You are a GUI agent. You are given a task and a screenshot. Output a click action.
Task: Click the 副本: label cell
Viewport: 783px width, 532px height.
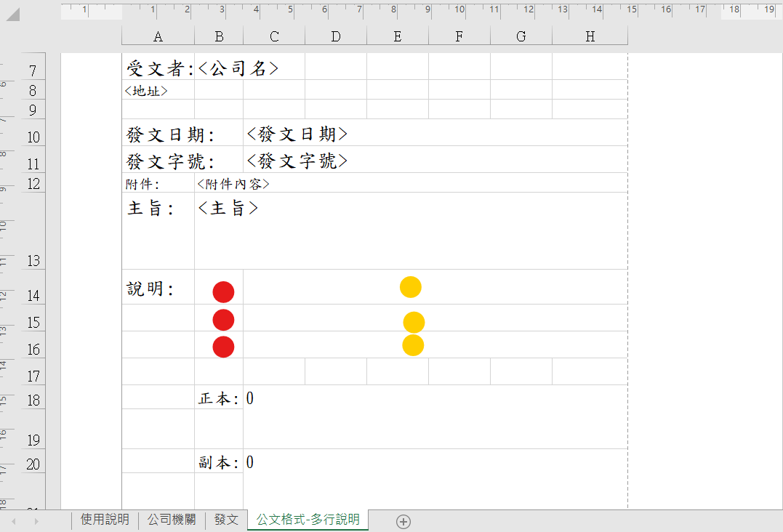pyautogui.click(x=219, y=461)
